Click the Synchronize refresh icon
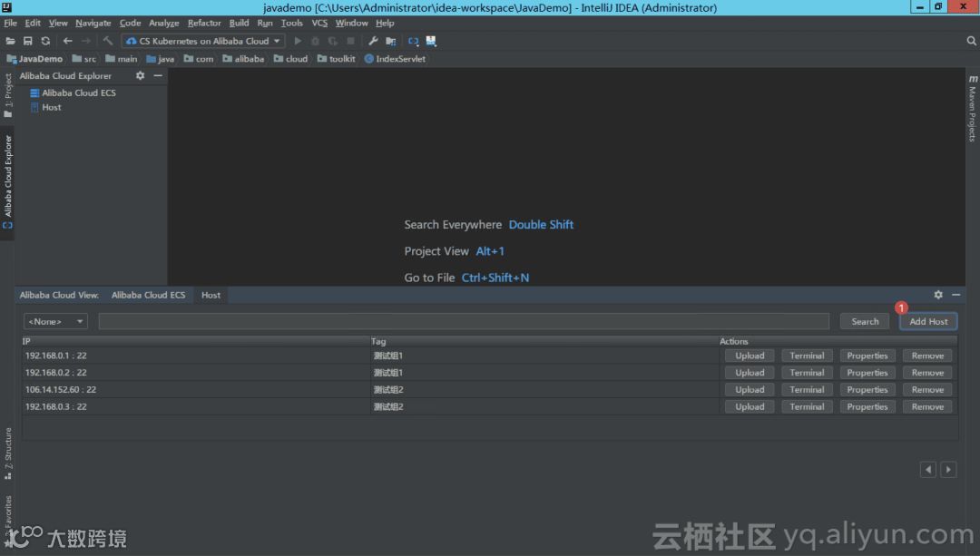The width and height of the screenshot is (980, 556). 45,41
